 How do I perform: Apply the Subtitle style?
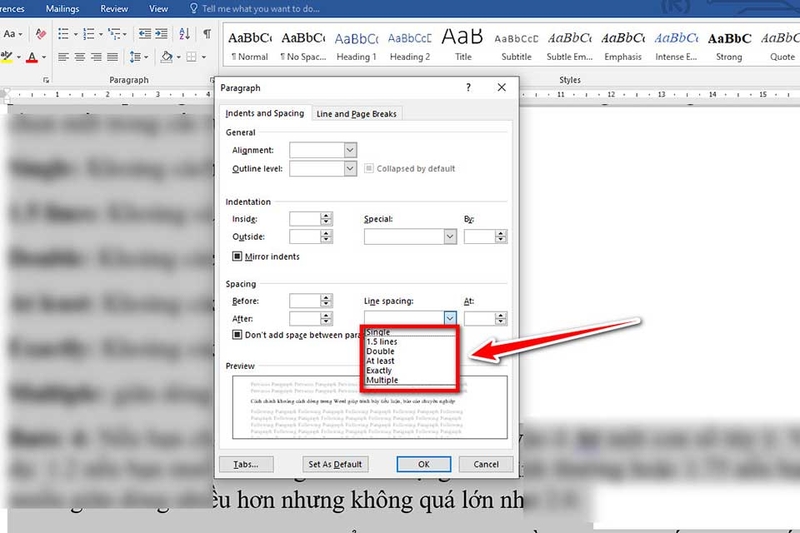pos(516,46)
